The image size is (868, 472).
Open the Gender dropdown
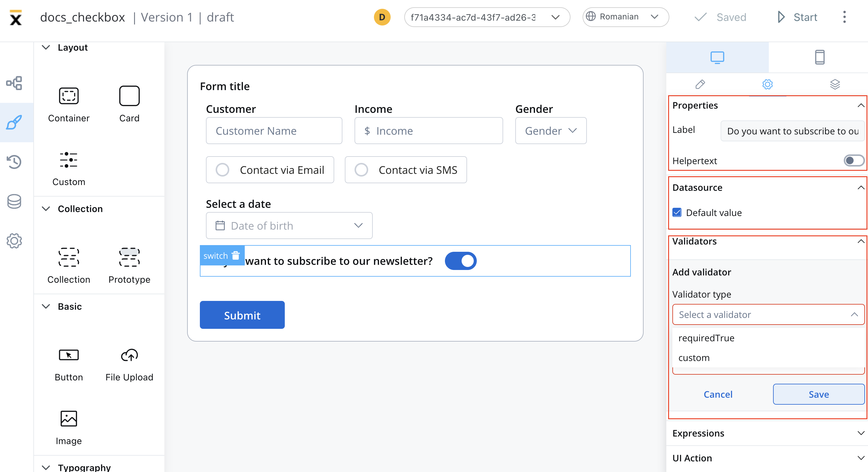pyautogui.click(x=551, y=131)
